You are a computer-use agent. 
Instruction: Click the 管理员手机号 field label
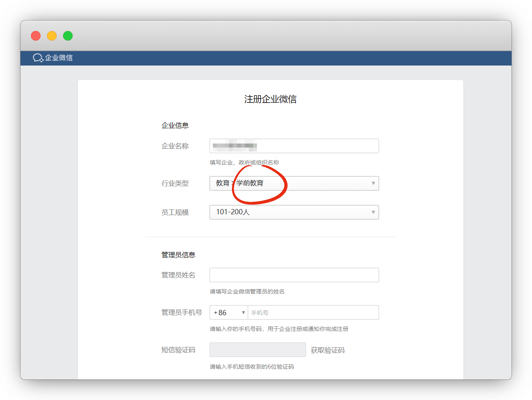pos(181,312)
